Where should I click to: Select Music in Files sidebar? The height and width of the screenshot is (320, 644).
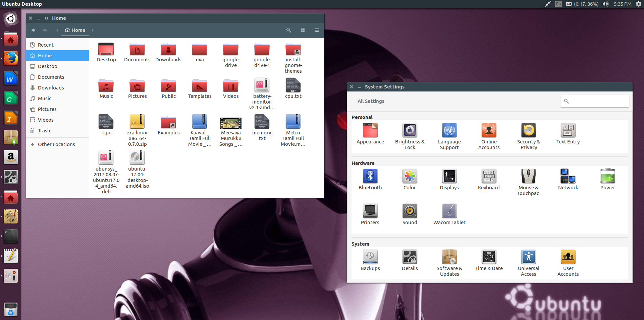[57, 99]
